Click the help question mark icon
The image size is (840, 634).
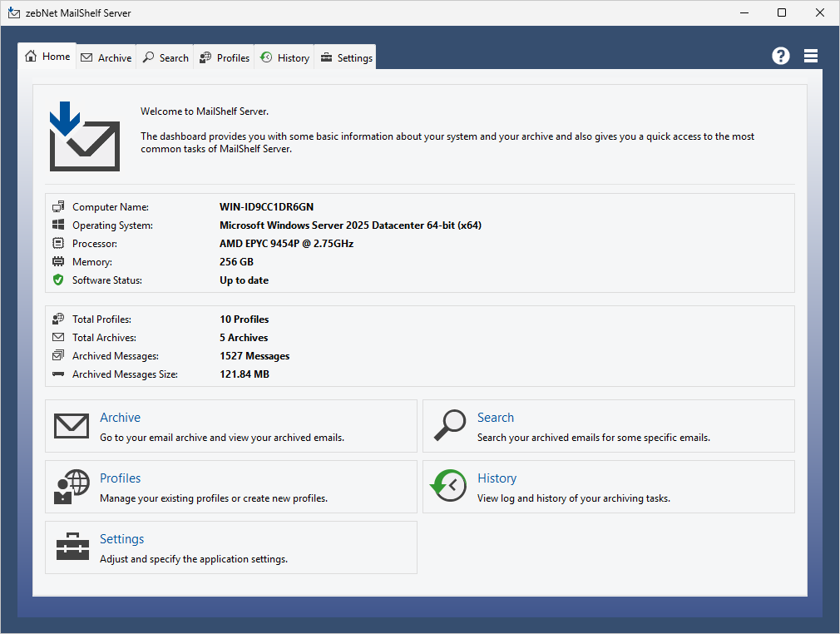(780, 56)
